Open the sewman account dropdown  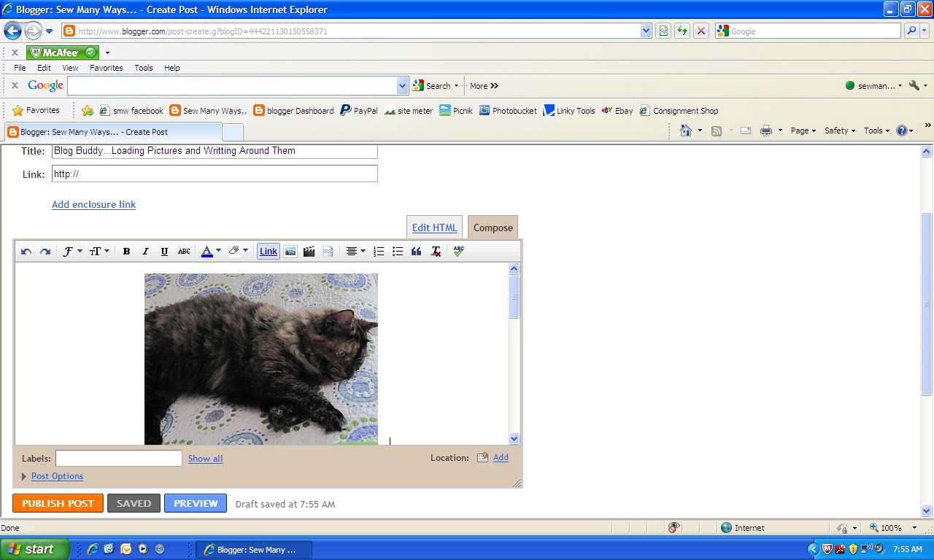873,85
